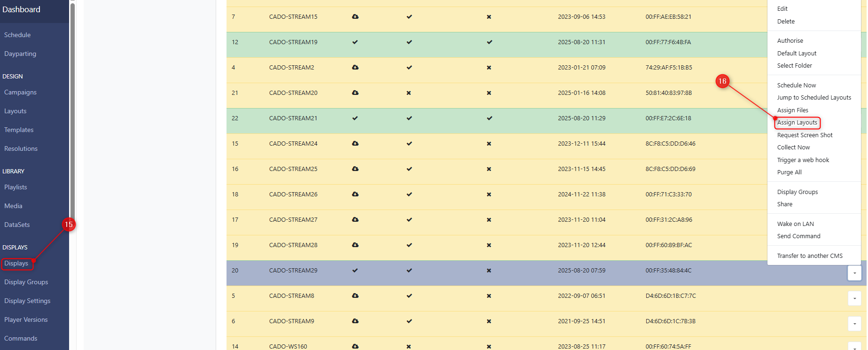Select Send Command menu entry
The height and width of the screenshot is (350, 868).
(798, 236)
